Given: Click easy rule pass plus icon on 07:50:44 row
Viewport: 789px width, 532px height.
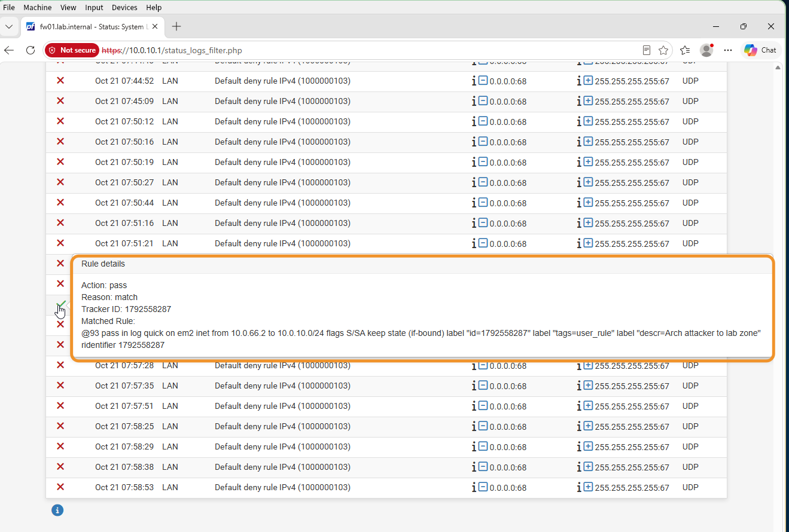Looking at the screenshot, I should 588,203.
